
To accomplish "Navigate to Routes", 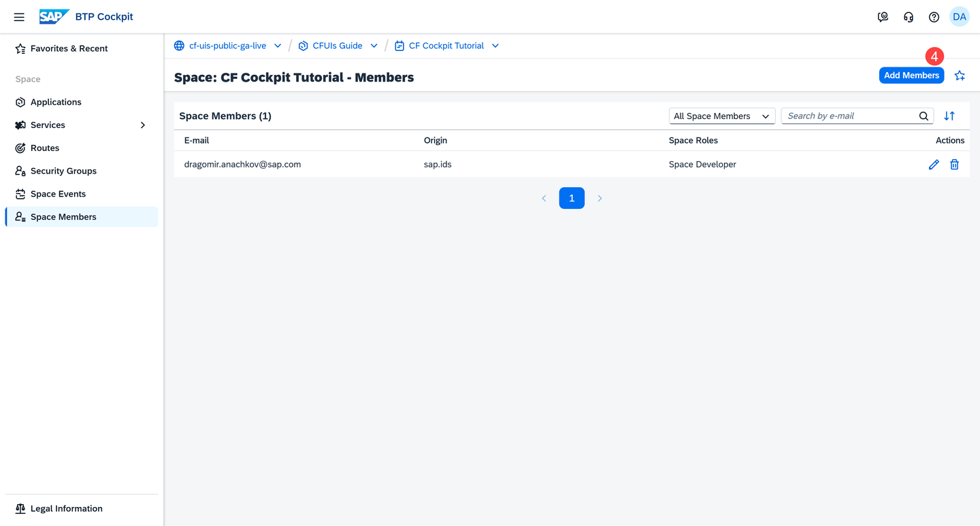I will coord(82,148).
